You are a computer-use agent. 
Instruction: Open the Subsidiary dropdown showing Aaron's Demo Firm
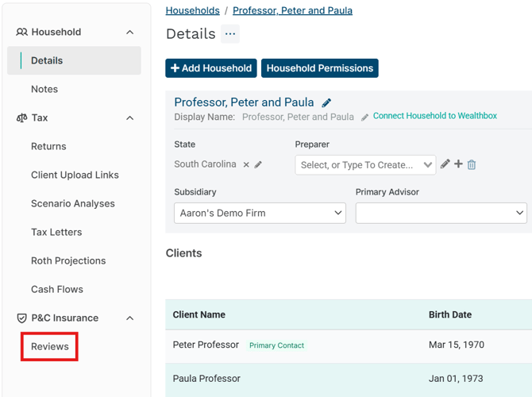click(260, 213)
